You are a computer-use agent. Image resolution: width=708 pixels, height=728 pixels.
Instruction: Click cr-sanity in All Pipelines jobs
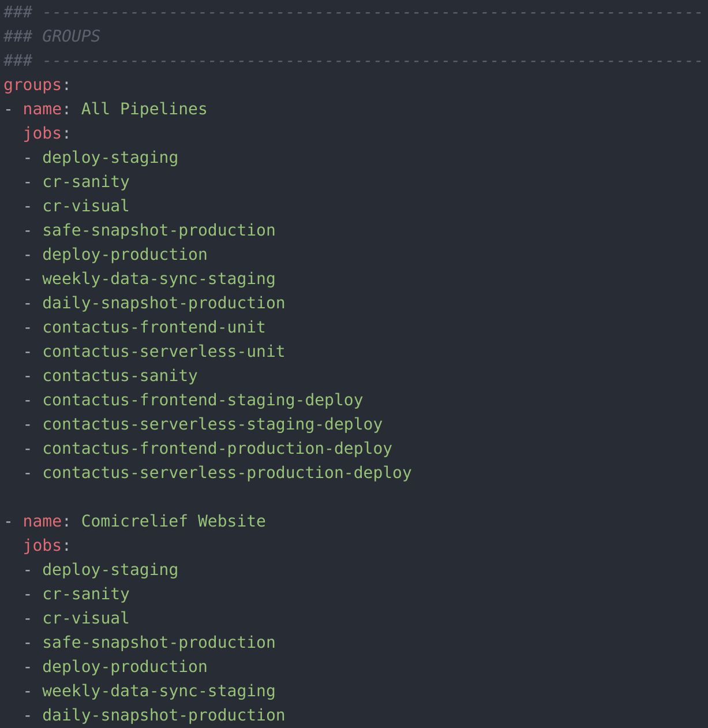point(86,182)
